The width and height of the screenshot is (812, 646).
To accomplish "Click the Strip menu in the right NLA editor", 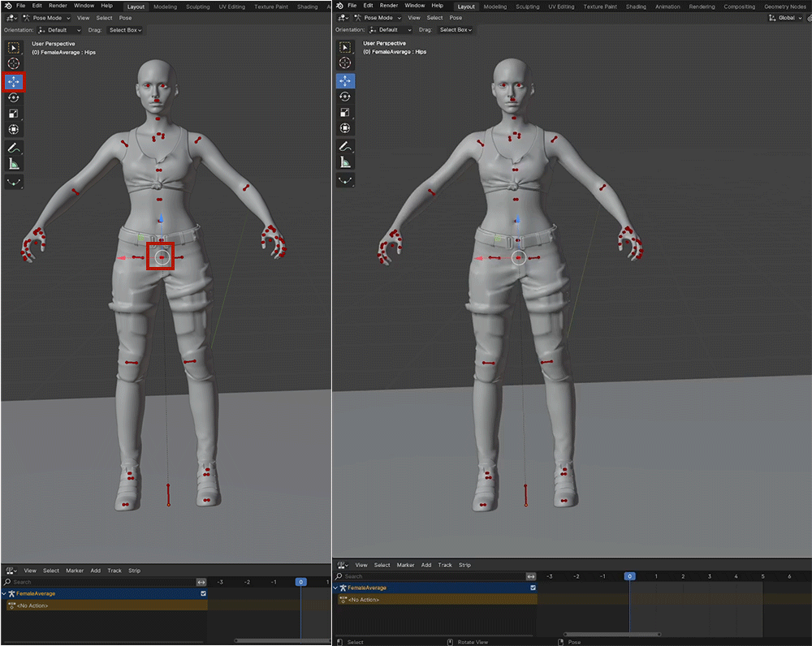I will point(464,565).
